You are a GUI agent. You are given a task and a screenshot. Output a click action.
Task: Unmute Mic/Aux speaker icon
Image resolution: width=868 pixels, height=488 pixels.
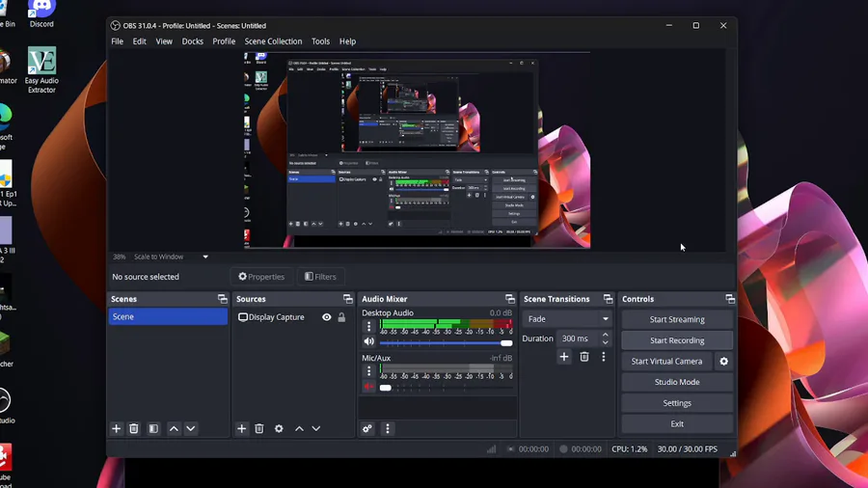click(369, 387)
